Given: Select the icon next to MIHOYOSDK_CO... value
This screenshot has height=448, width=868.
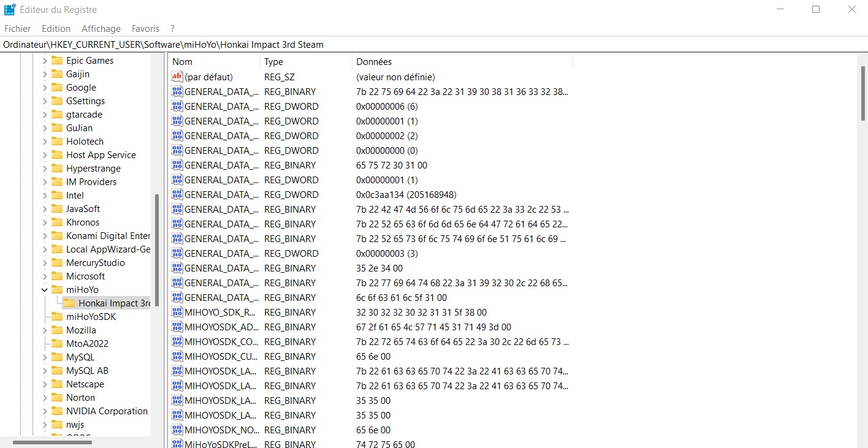Looking at the screenshot, I should pyautogui.click(x=177, y=342).
